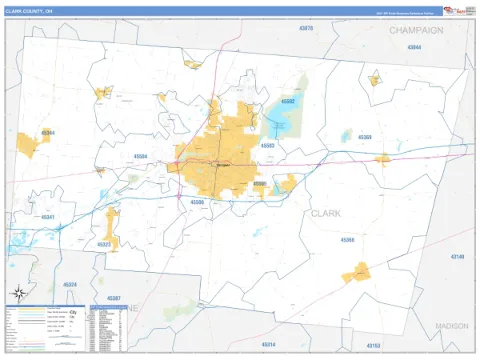Select ZIP code label 45505

pos(260,184)
